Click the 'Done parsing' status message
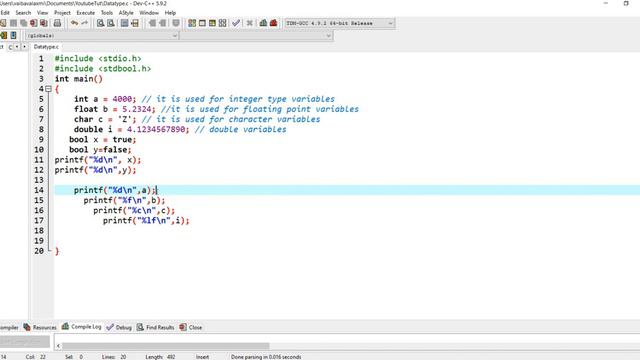Screen dimensions: 640x360 coord(266,357)
